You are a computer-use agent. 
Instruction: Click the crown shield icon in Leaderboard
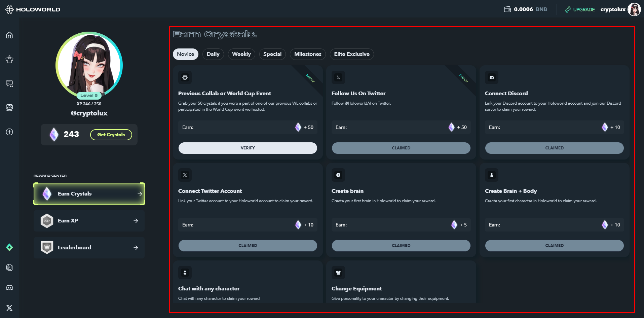(x=47, y=247)
